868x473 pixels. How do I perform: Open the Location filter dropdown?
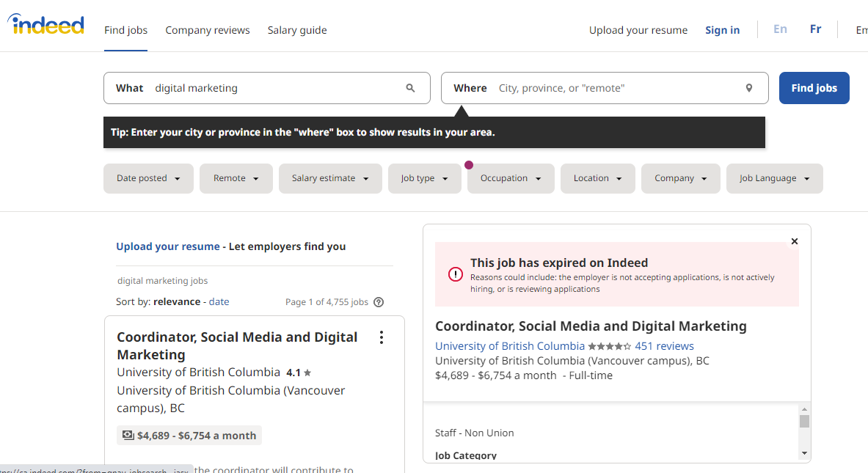tap(598, 178)
